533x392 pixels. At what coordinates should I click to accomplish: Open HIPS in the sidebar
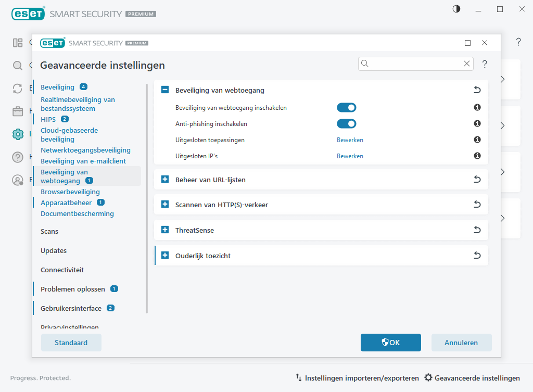tap(48, 119)
